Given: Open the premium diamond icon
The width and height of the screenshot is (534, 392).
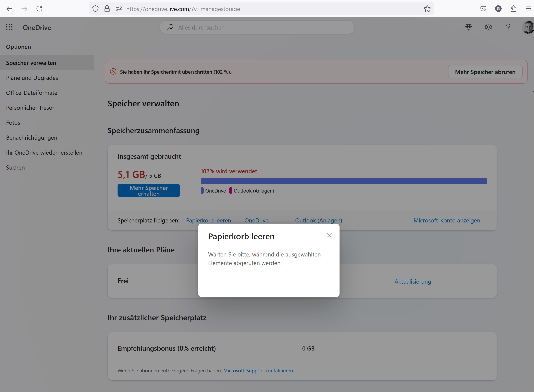Looking at the screenshot, I should click(x=468, y=27).
